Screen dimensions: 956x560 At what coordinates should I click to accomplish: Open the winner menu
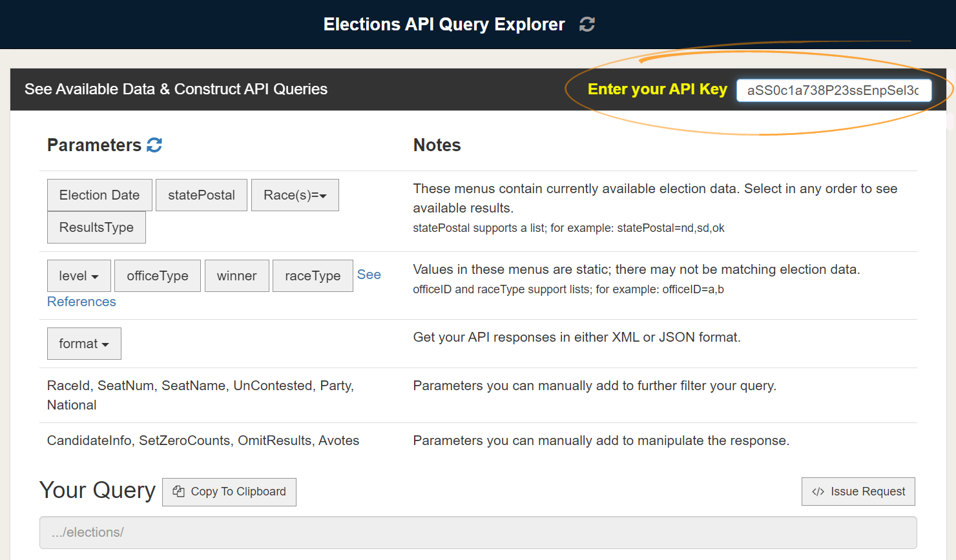(x=237, y=276)
